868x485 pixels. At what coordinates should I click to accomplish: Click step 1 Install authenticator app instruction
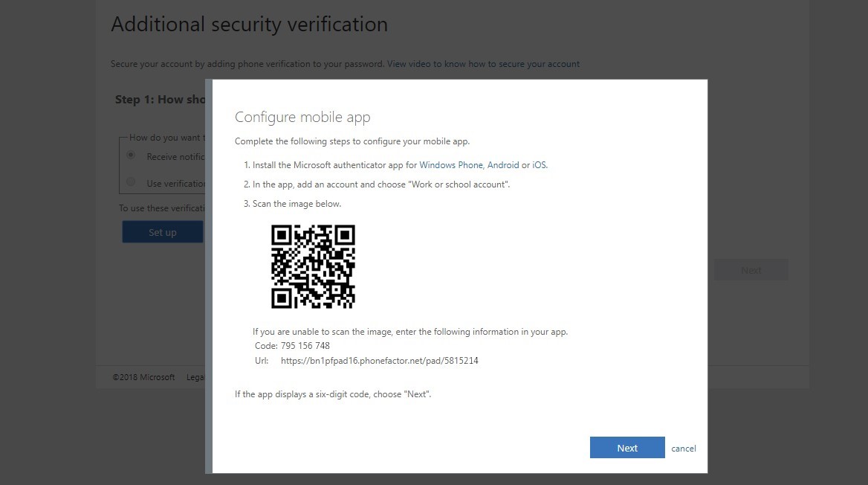pyautogui.click(x=330, y=164)
